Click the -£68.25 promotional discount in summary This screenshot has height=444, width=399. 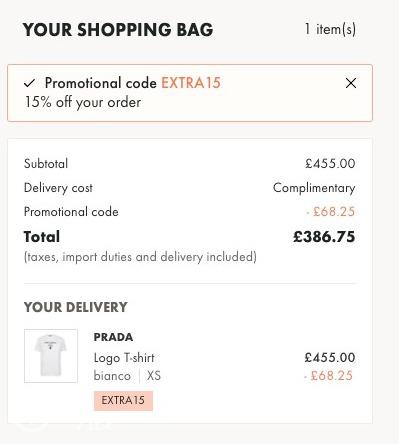pos(330,212)
